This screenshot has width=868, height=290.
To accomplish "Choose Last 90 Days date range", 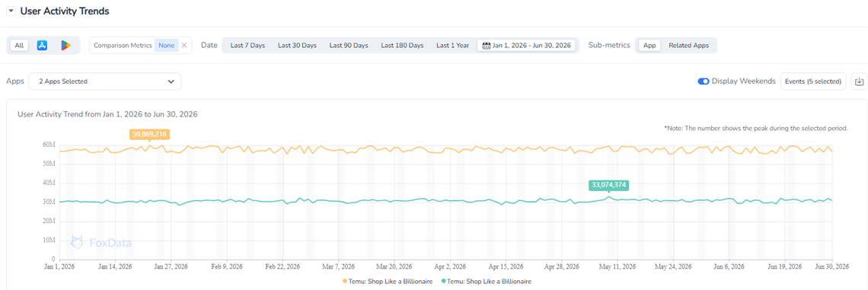I will coord(349,46).
